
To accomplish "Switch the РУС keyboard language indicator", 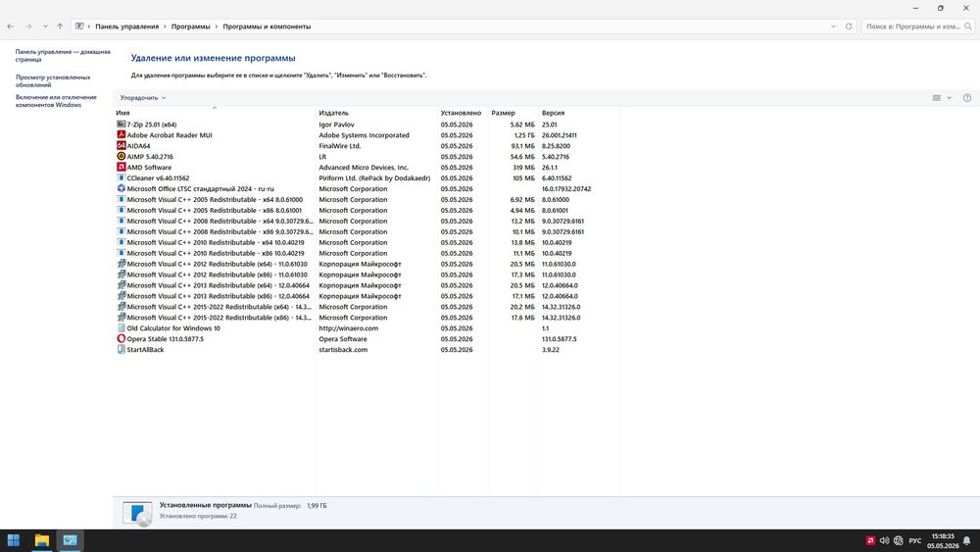I will (915, 541).
